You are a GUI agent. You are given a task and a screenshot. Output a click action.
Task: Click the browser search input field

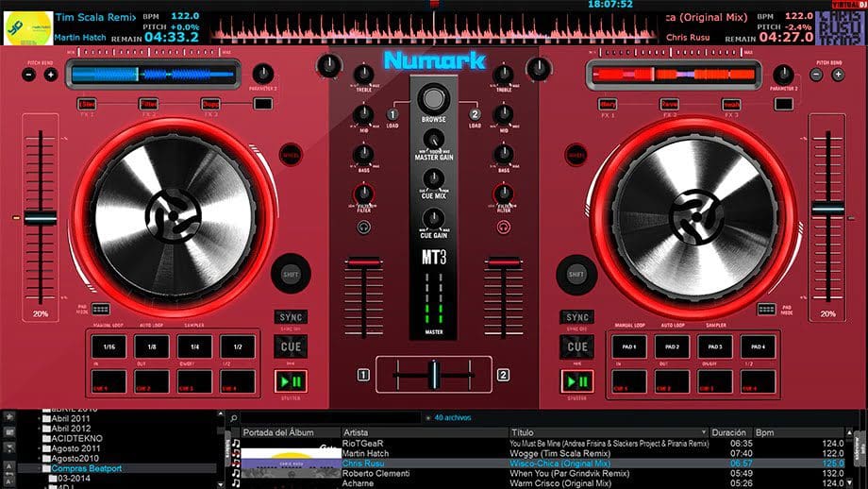(x=331, y=417)
